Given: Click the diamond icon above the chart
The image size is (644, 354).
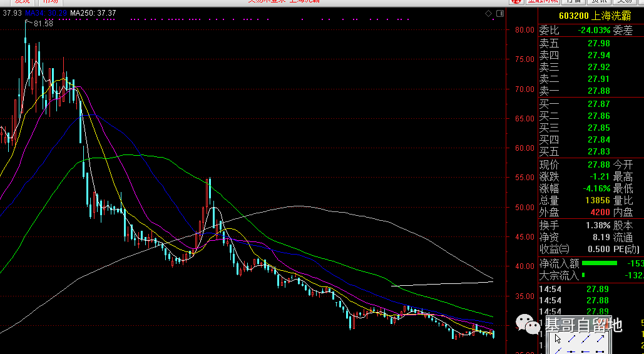Looking at the screenshot, I should (488, 14).
